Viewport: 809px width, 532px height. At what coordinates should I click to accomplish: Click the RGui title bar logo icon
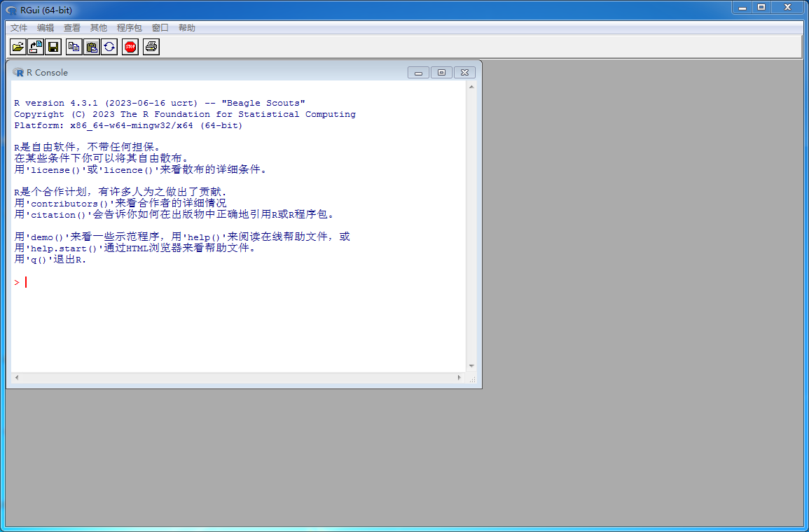point(11,10)
